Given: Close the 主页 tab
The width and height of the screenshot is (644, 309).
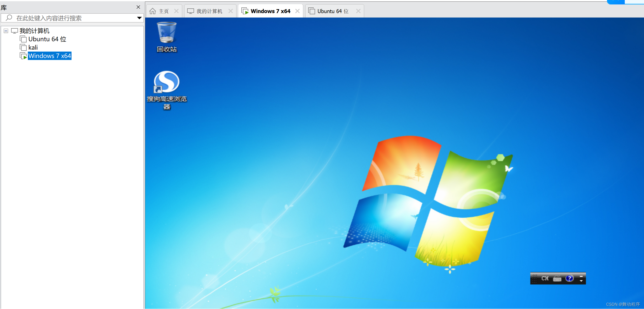Looking at the screenshot, I should (x=176, y=11).
